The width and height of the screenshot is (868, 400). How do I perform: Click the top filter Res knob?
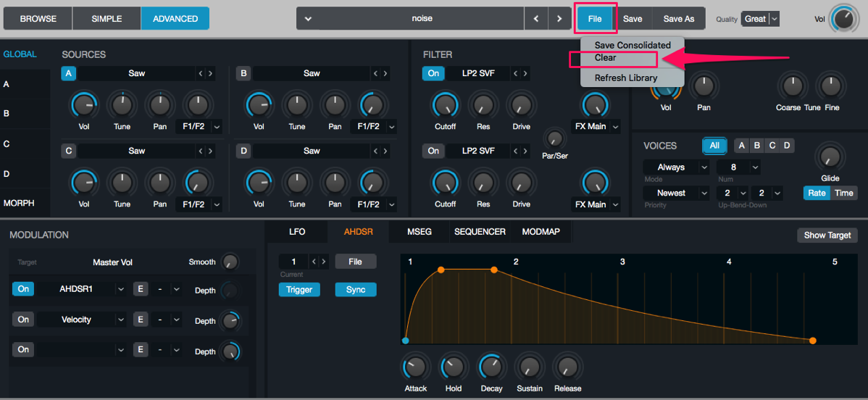(x=483, y=104)
